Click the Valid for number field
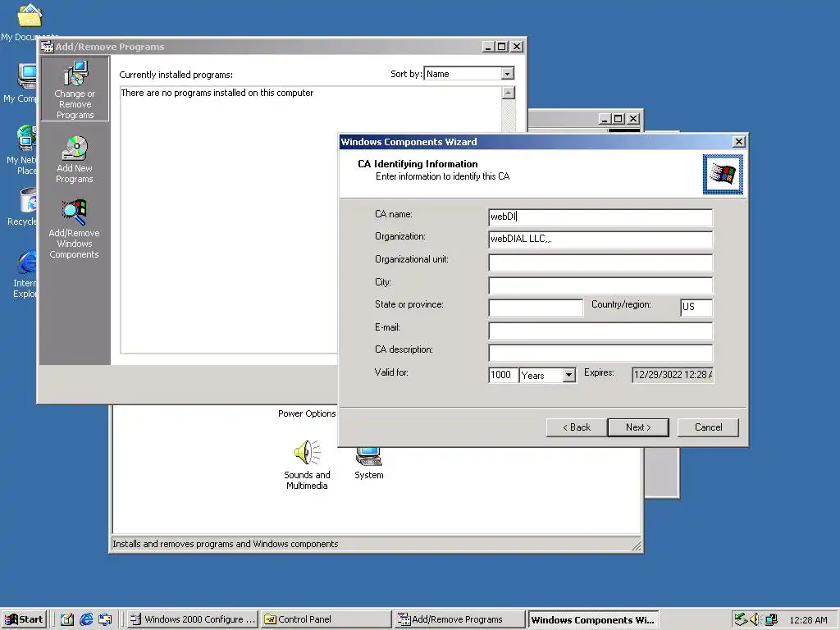Screen dimensions: 840x630 coord(503,375)
